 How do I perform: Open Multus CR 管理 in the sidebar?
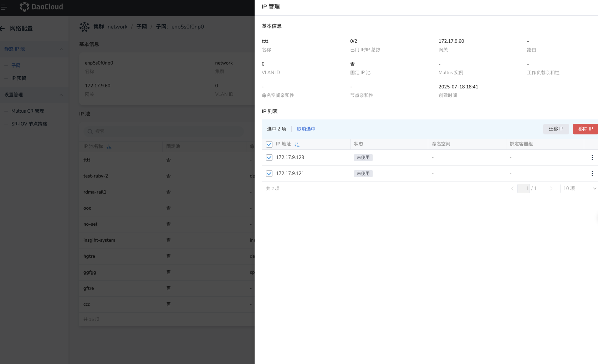click(28, 111)
